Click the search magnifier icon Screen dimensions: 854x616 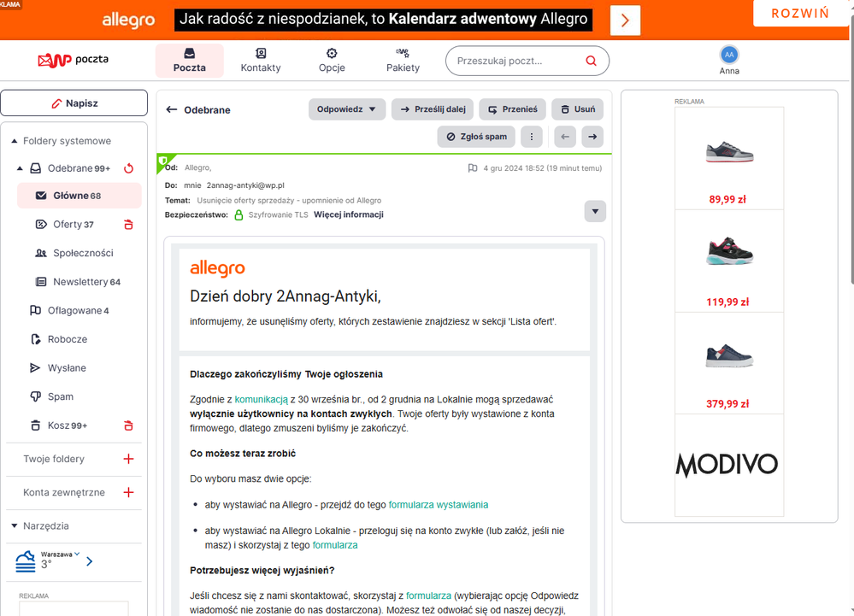point(591,62)
